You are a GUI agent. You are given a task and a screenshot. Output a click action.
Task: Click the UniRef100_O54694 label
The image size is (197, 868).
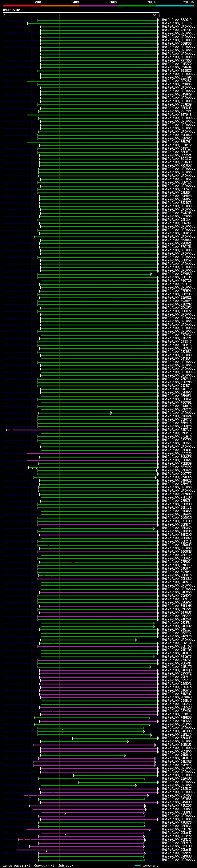176,67
